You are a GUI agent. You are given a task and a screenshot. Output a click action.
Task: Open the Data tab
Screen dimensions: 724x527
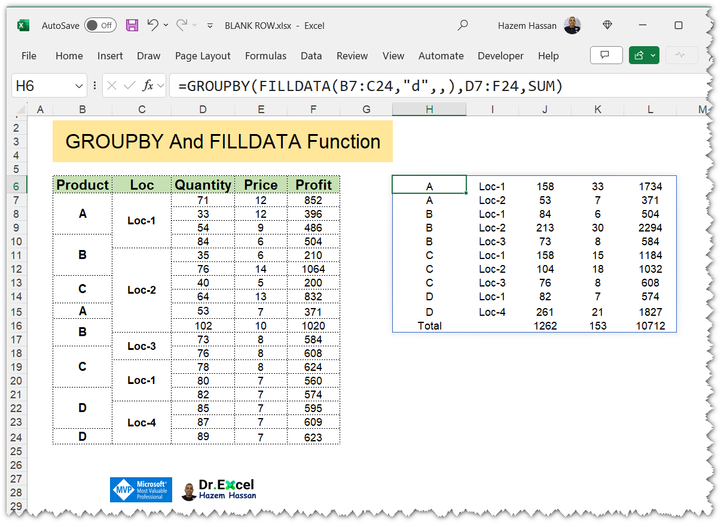[x=311, y=56]
